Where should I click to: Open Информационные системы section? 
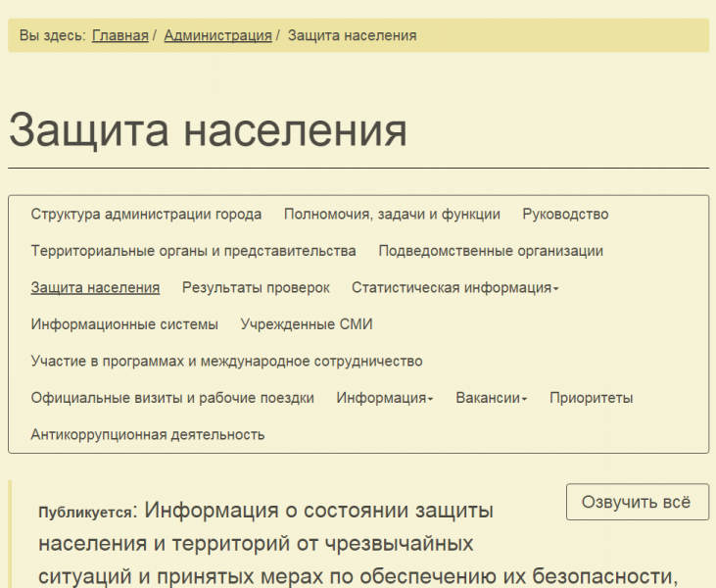click(124, 324)
